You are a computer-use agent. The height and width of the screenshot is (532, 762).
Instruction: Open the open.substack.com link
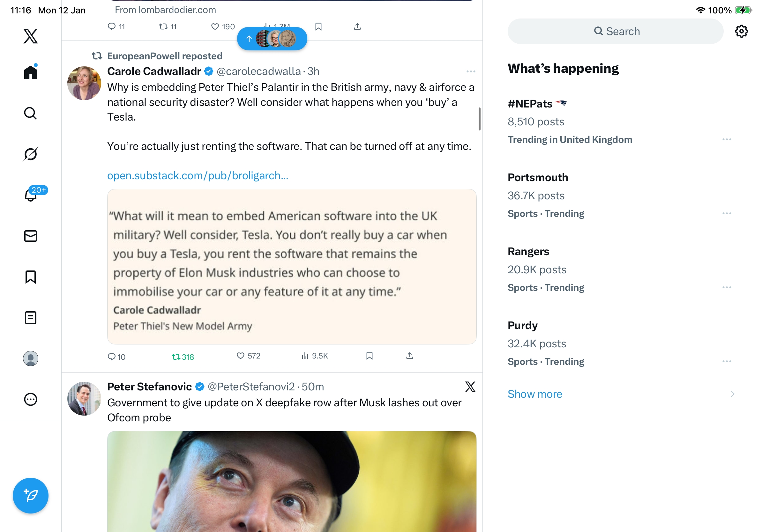198,175
